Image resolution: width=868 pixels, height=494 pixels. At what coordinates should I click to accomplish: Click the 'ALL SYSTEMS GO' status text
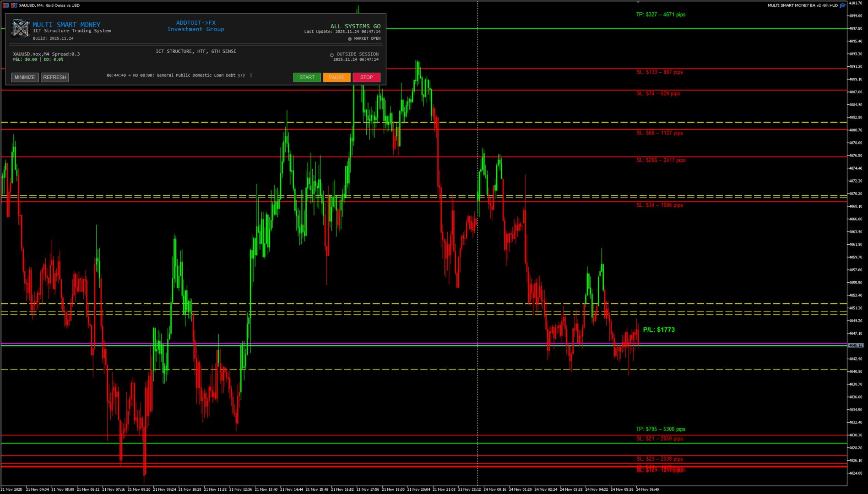[x=355, y=27]
